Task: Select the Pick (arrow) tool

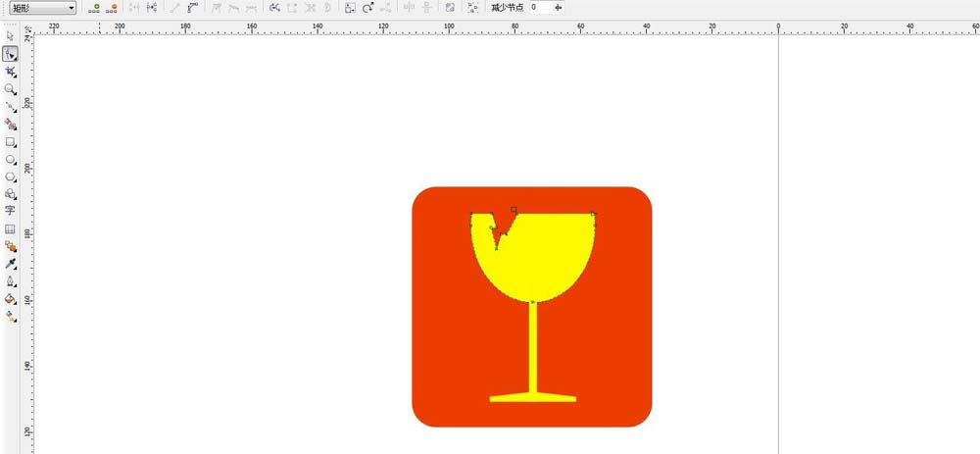Action: coord(10,36)
